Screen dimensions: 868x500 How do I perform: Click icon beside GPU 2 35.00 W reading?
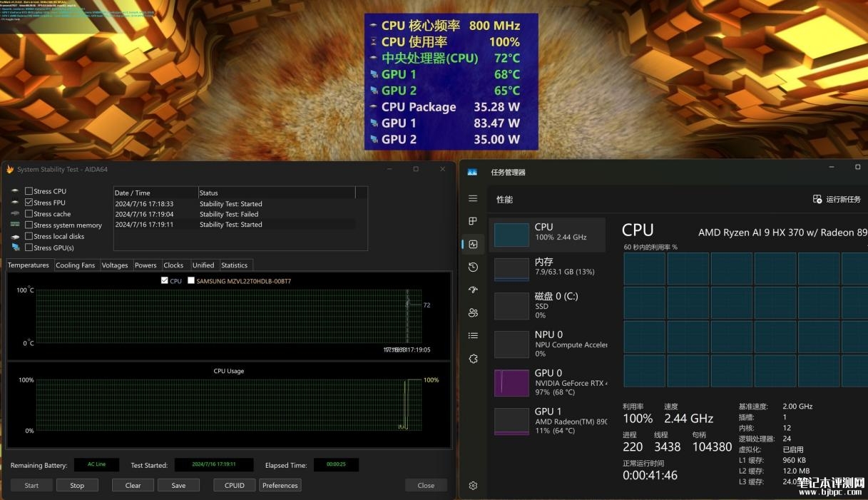click(374, 140)
